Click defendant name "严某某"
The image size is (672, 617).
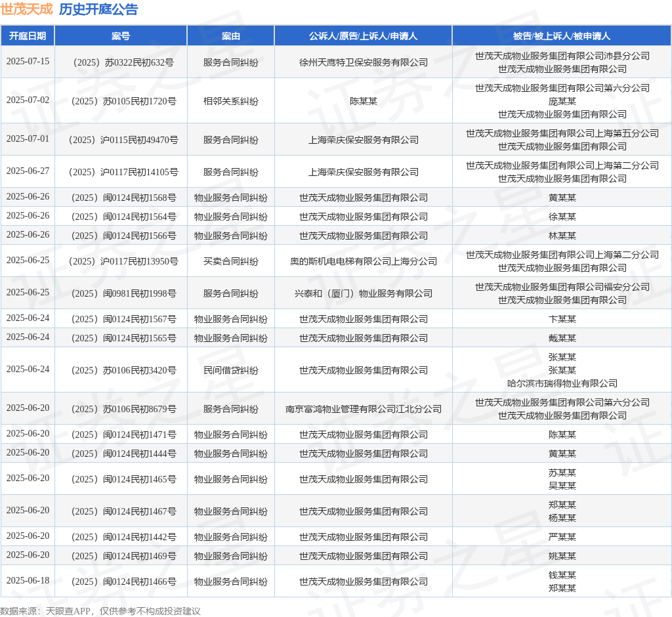pyautogui.click(x=562, y=537)
